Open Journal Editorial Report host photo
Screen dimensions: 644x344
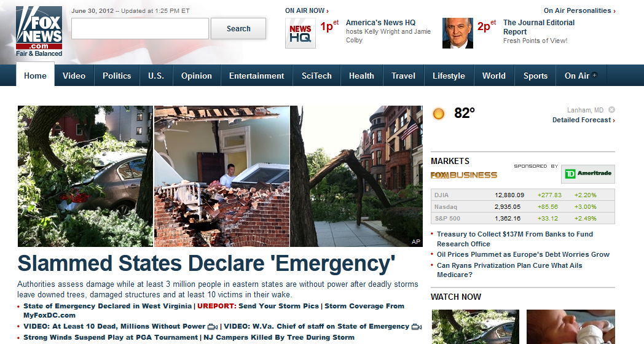coord(458,33)
